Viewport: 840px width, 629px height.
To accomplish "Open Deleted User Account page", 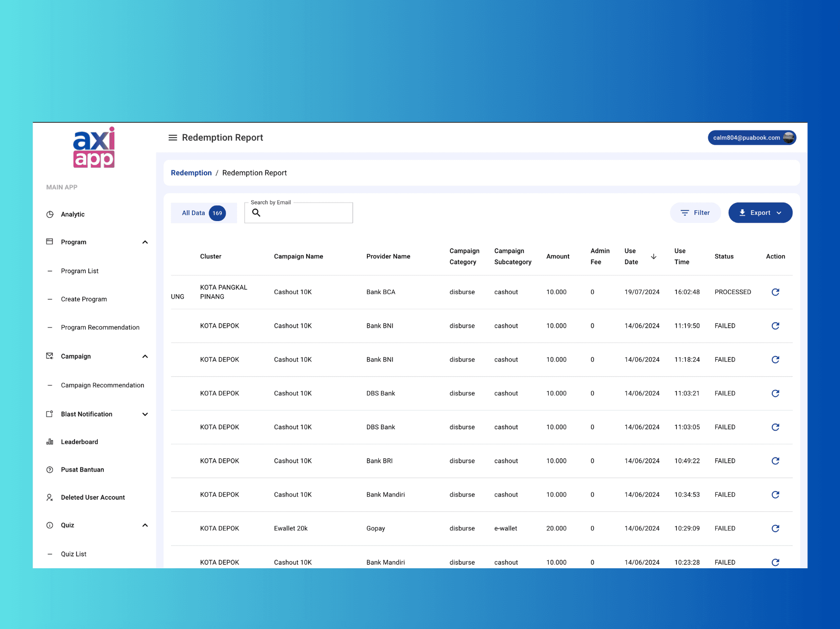I will (x=92, y=498).
